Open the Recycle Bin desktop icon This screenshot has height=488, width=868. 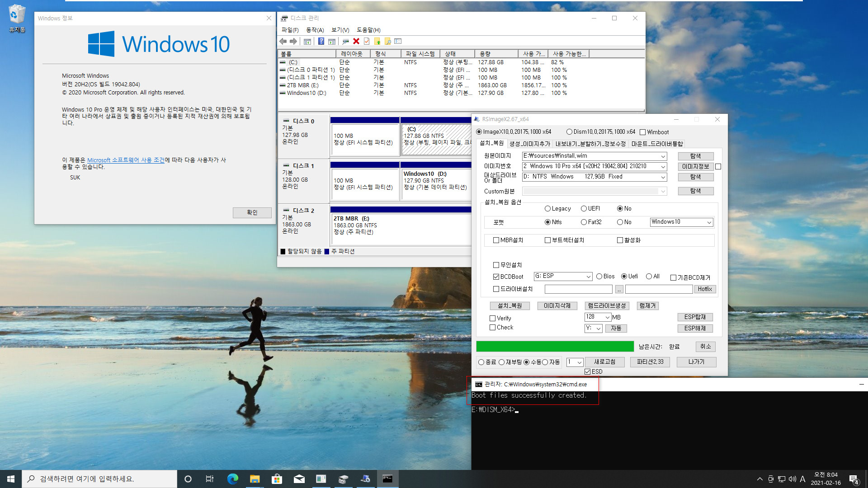tap(17, 19)
